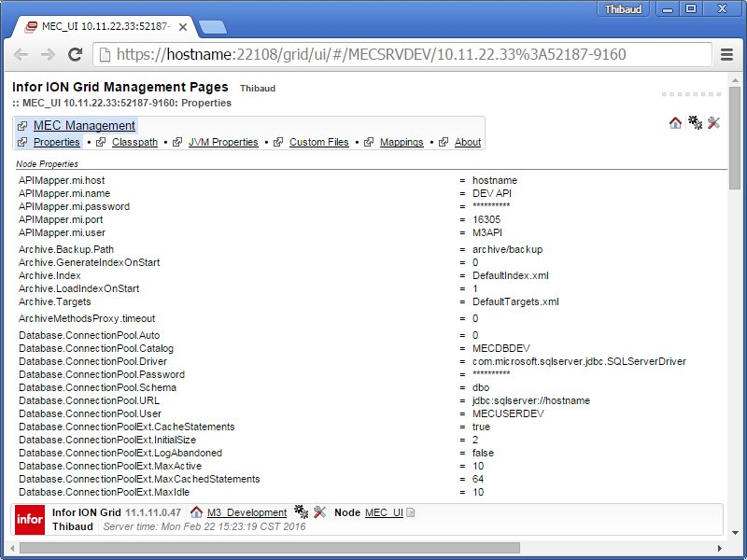Open the JVM Properties page
The image size is (747, 560).
[223, 143]
